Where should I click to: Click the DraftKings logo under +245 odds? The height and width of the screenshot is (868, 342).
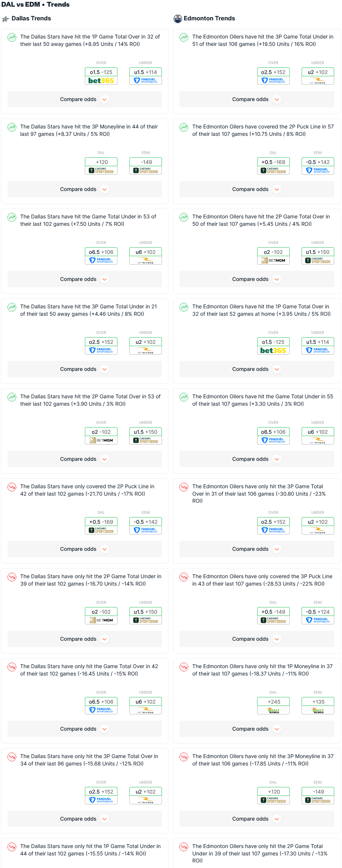(273, 710)
